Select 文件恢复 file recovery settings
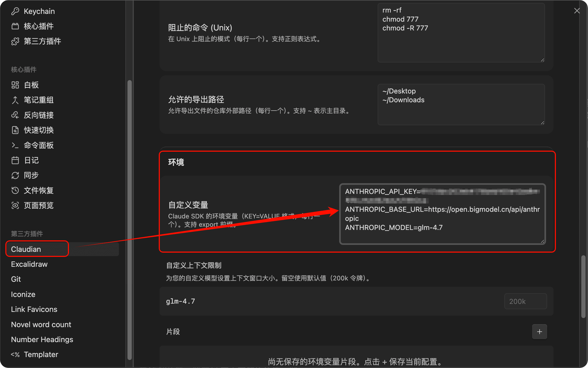 click(x=38, y=190)
